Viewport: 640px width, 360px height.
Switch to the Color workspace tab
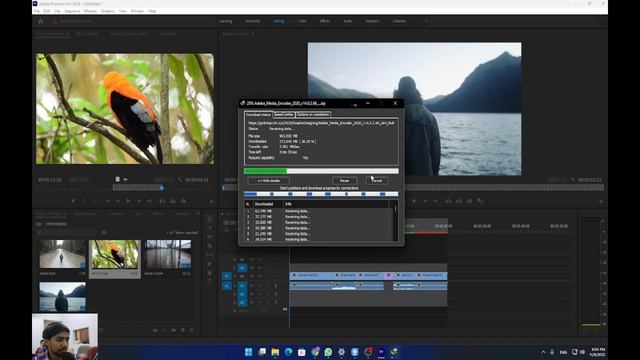point(302,21)
